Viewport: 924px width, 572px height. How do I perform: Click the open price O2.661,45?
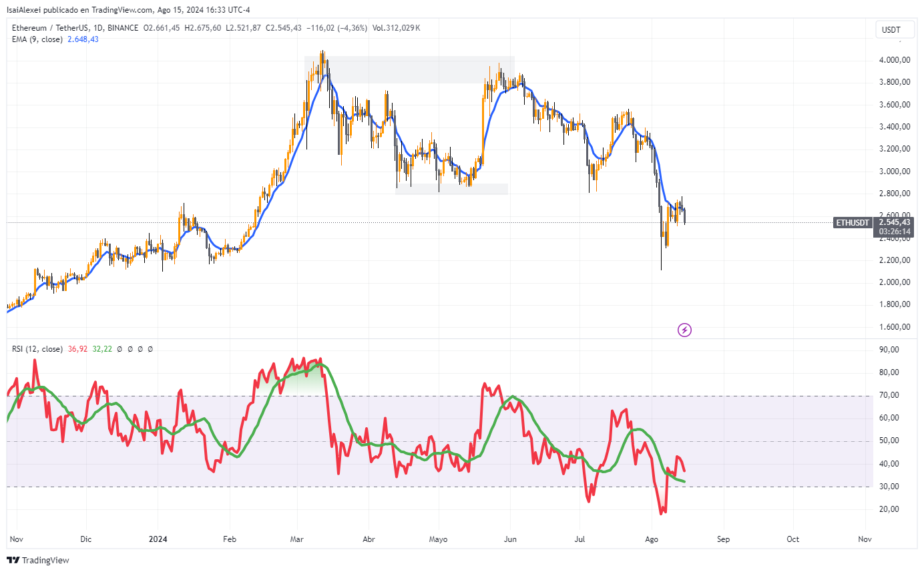coord(161,27)
